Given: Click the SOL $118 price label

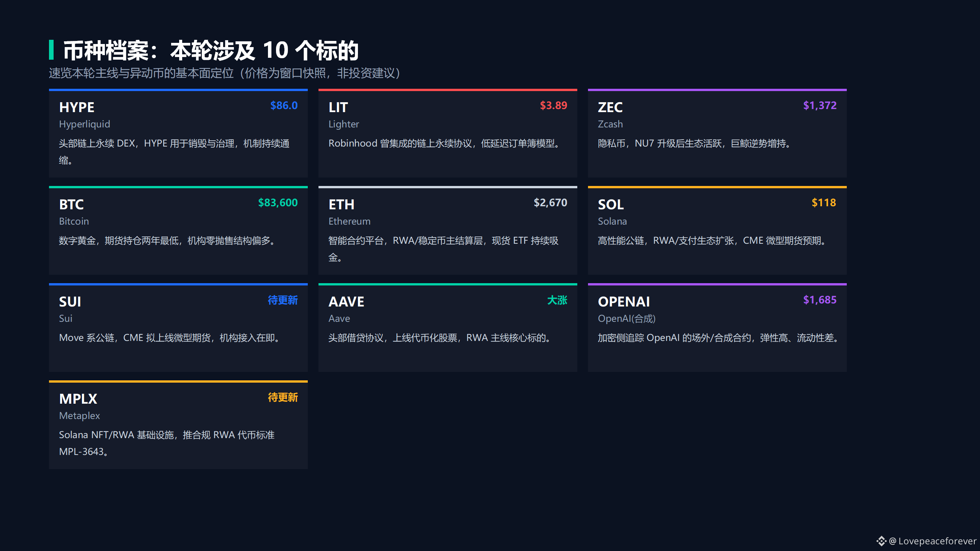Looking at the screenshot, I should click(x=824, y=202).
